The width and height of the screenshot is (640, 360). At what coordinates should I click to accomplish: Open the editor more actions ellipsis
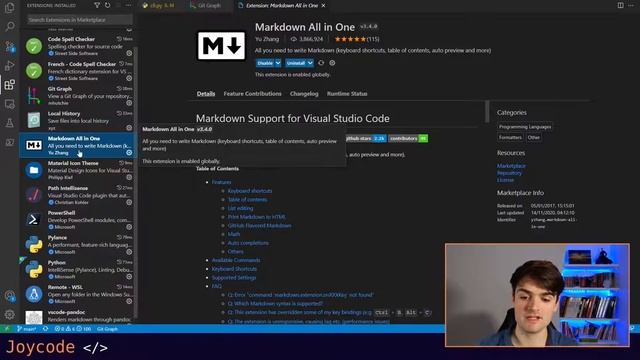pyautogui.click(x=631, y=5)
